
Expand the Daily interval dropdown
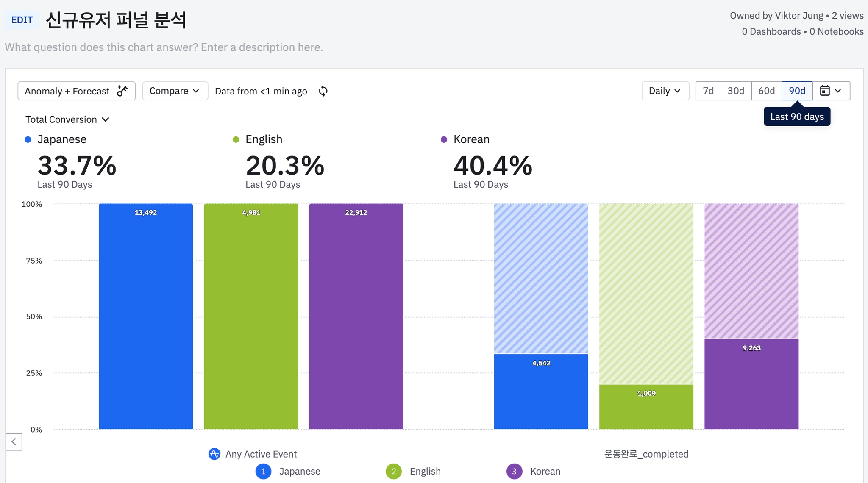click(x=665, y=91)
